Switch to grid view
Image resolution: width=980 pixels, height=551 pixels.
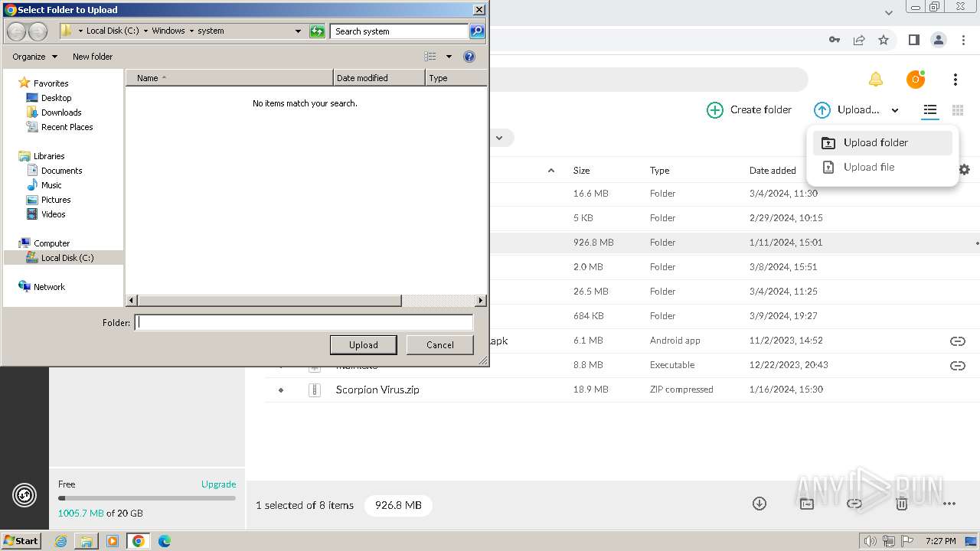click(957, 110)
